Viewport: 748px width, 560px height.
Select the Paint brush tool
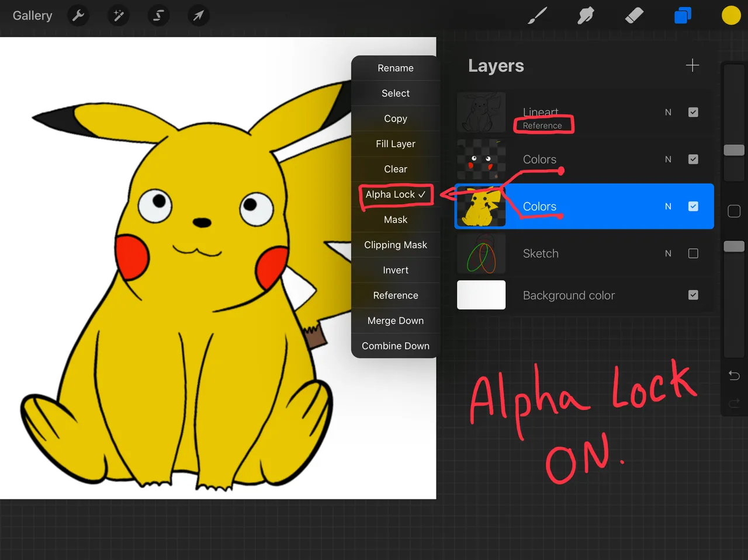(x=537, y=16)
